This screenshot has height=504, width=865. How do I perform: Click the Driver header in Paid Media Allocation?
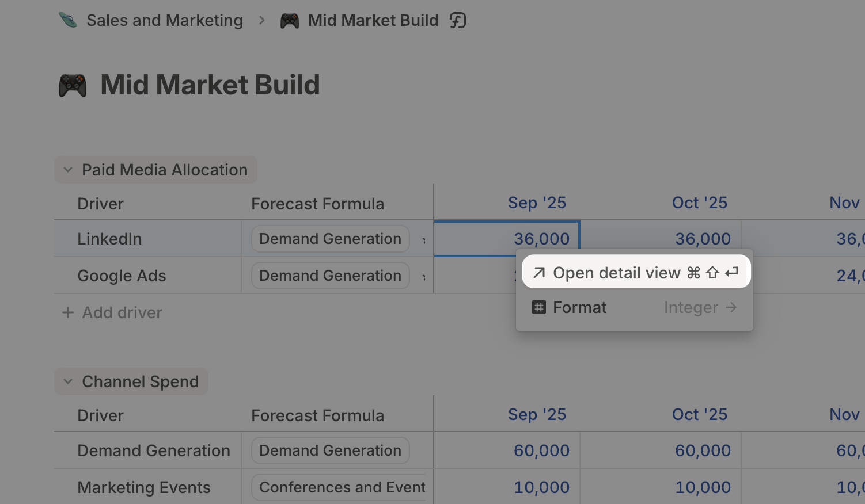pyautogui.click(x=101, y=204)
